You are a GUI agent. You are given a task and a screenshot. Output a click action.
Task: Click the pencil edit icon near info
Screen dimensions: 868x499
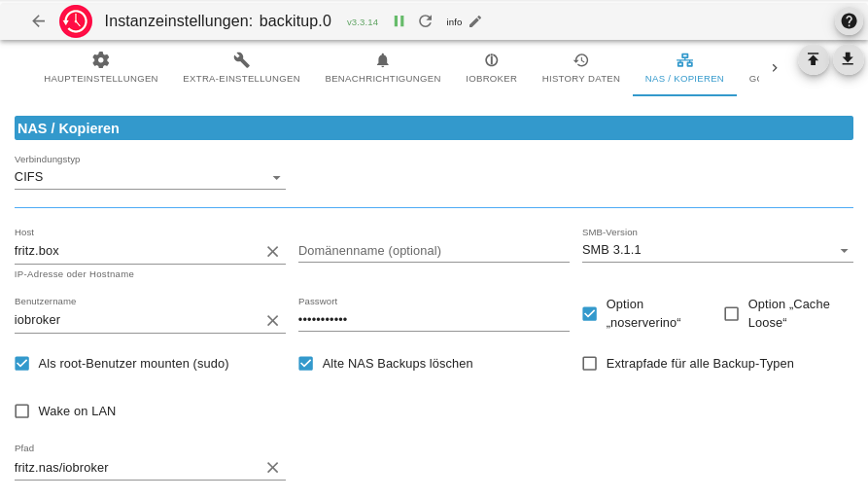tap(475, 21)
